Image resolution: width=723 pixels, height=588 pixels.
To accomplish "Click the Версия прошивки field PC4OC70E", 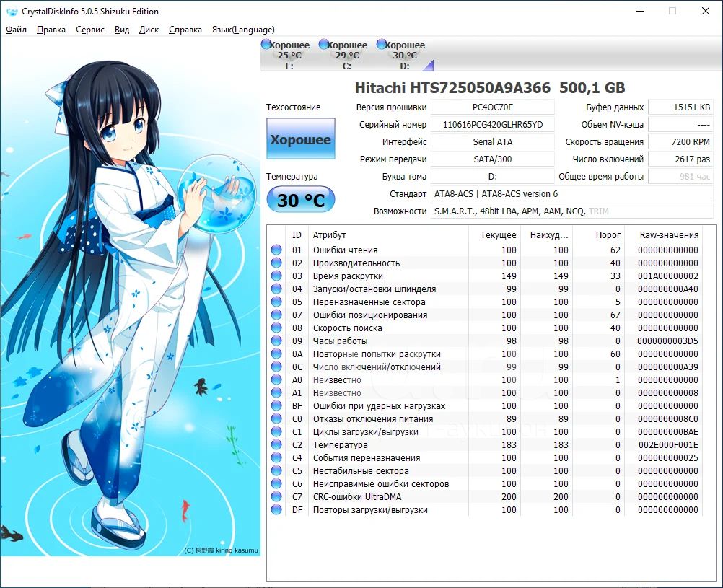I will [492, 107].
